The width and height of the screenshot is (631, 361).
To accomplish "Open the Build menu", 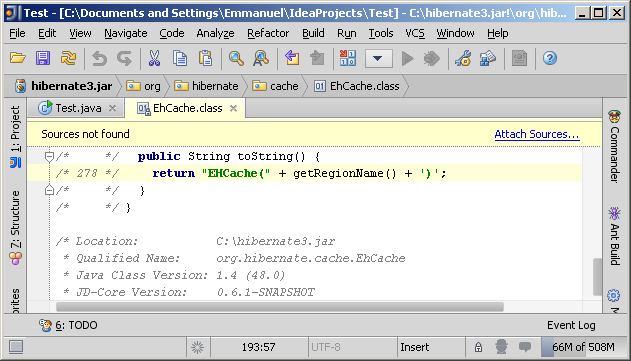I will click(x=313, y=33).
